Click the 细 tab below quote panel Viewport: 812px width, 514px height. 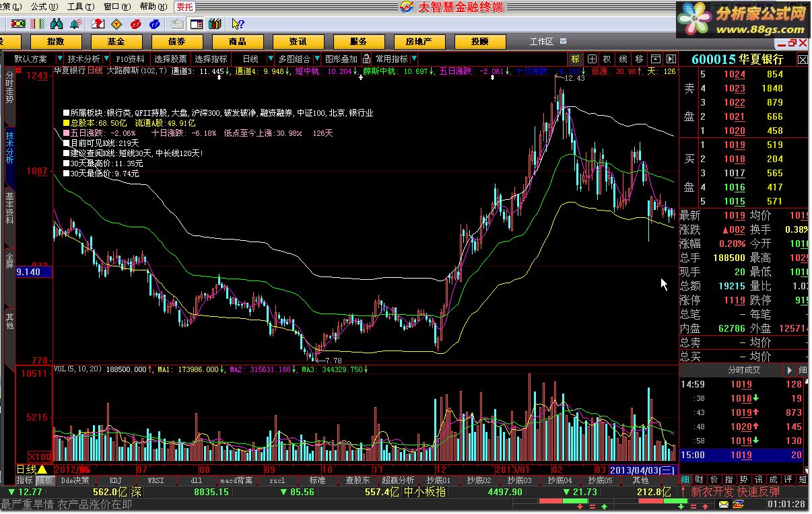(685, 480)
